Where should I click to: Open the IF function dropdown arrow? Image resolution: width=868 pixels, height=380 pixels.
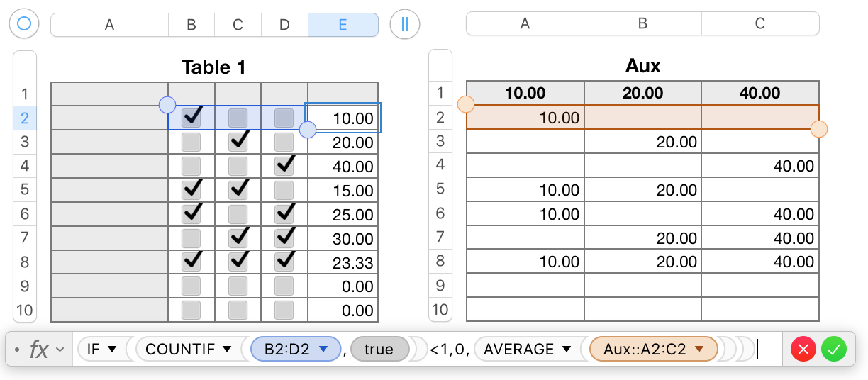[x=112, y=349]
